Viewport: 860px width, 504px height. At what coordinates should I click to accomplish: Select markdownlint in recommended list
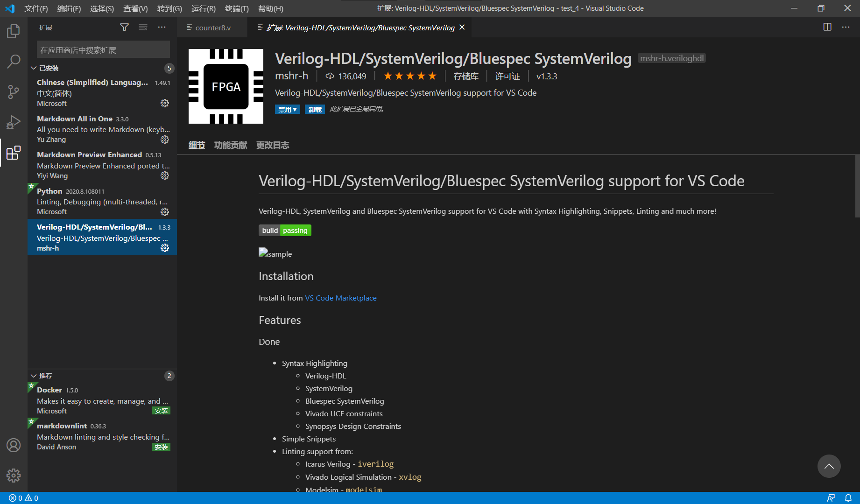coord(102,436)
